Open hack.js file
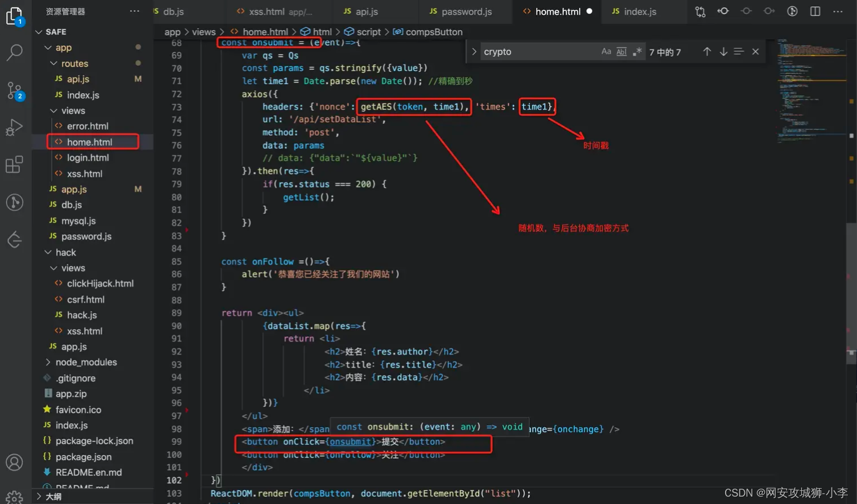 82,315
